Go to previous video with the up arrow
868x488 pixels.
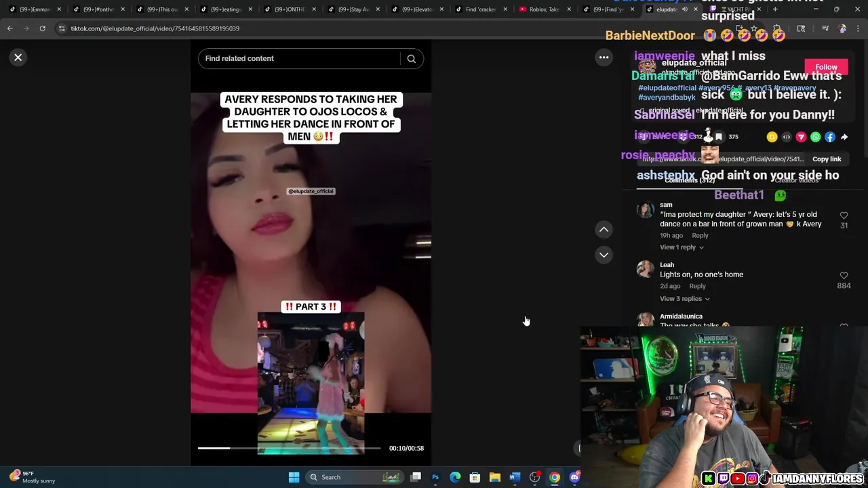(604, 230)
